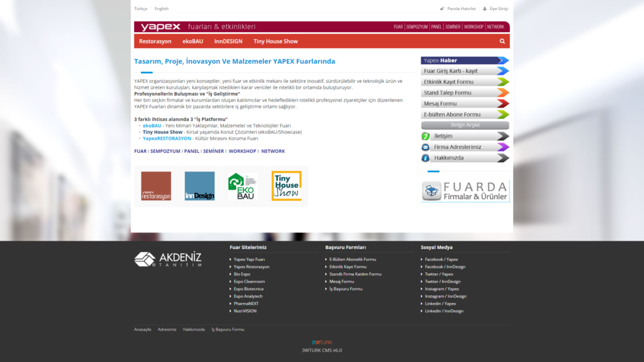Click the orange arrow on Stand Talep Formu
The image size is (644, 362).
[503, 92]
